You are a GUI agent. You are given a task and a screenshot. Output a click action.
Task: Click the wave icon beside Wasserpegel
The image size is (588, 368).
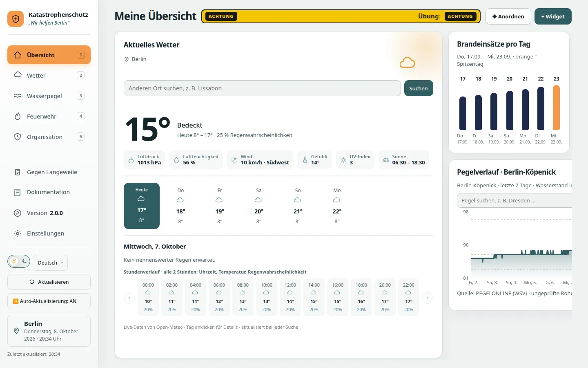click(x=18, y=96)
